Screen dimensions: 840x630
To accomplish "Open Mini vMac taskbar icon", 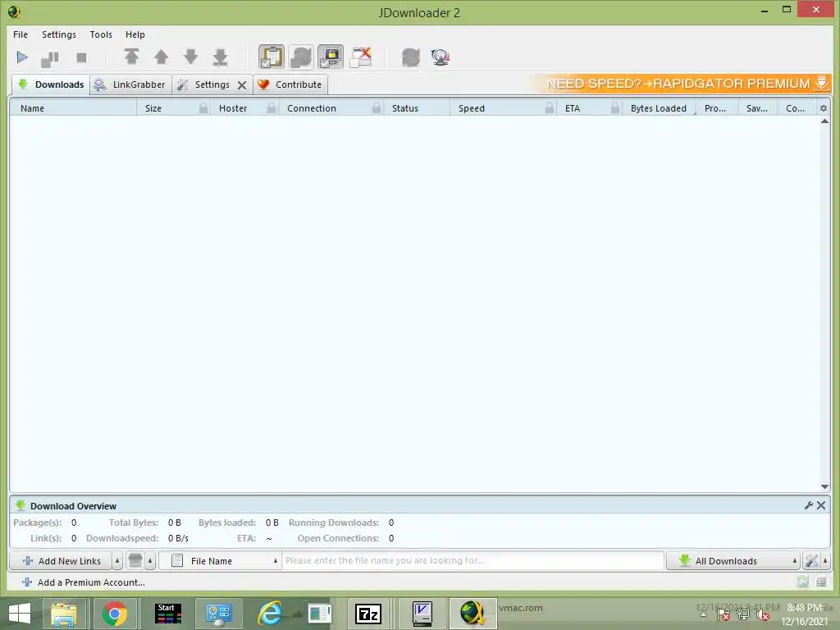I will point(422,614).
